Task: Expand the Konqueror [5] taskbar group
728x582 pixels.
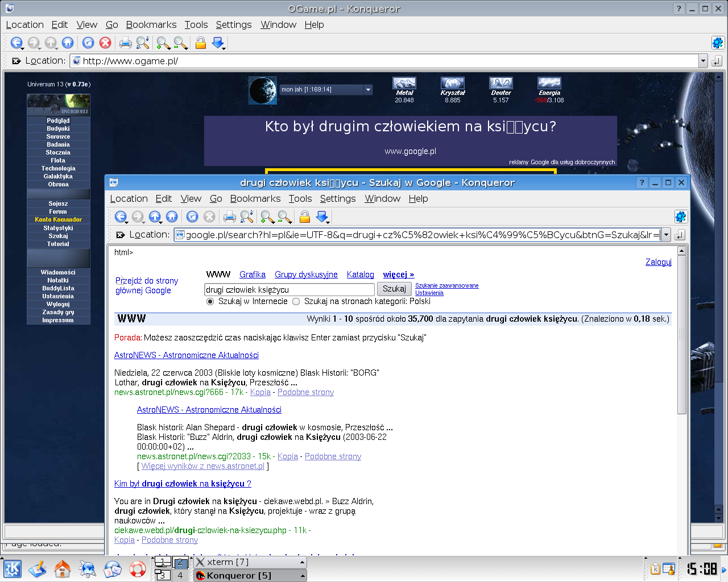Action: tap(303, 575)
